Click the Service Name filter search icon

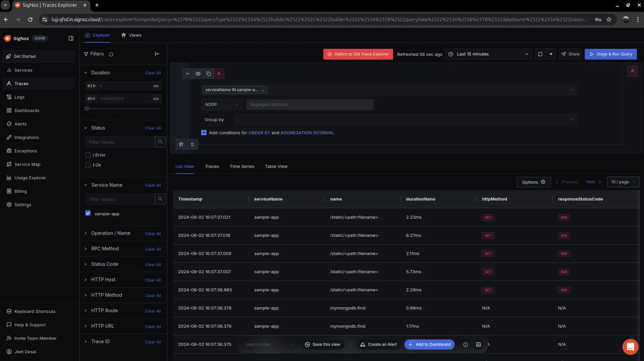[160, 199]
